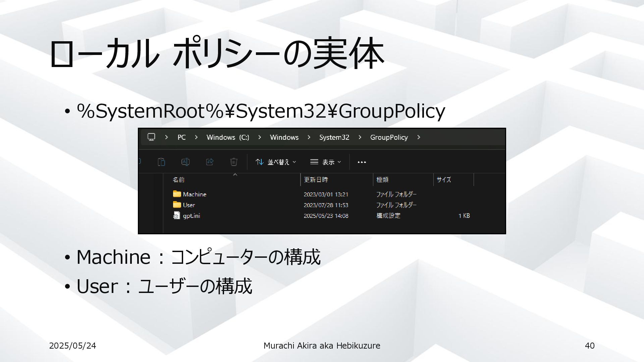Open the 表示 view dropdown
This screenshot has width=644, height=362.
click(325, 162)
